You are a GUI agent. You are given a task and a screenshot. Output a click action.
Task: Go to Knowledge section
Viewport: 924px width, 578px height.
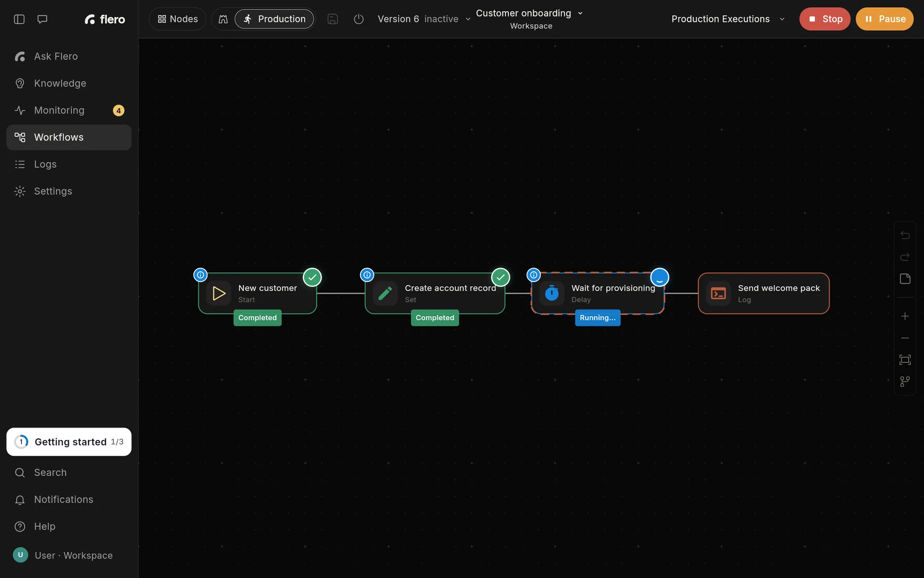pyautogui.click(x=69, y=83)
